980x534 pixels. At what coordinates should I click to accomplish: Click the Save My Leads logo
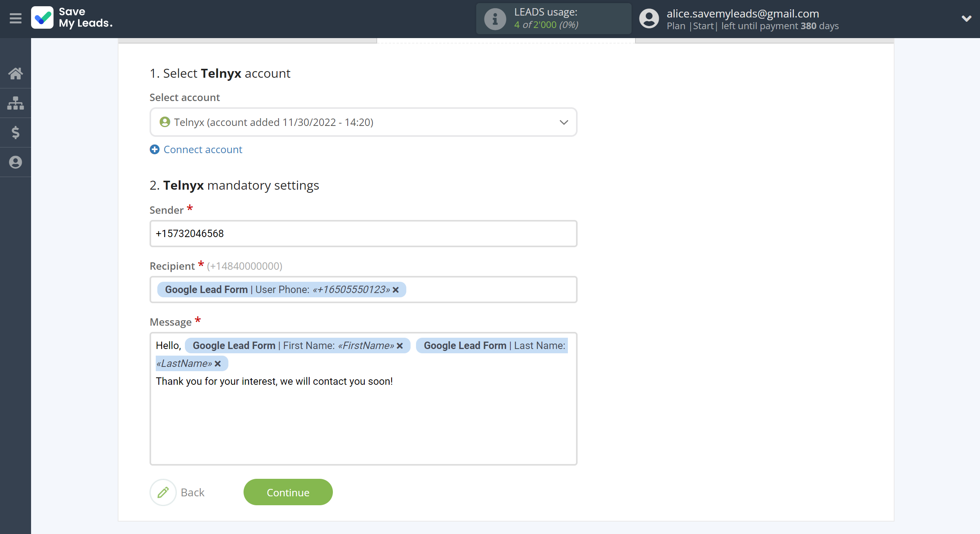[72, 18]
